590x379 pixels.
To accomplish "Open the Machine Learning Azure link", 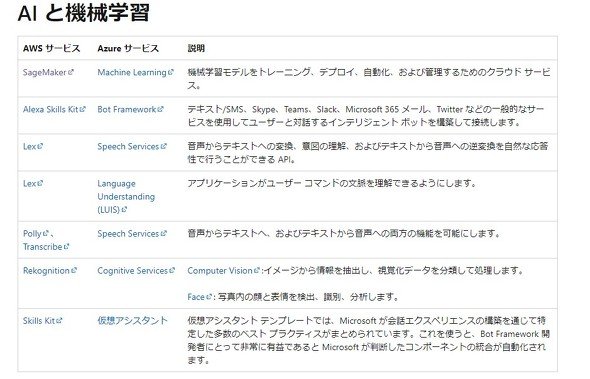I will [x=135, y=72].
